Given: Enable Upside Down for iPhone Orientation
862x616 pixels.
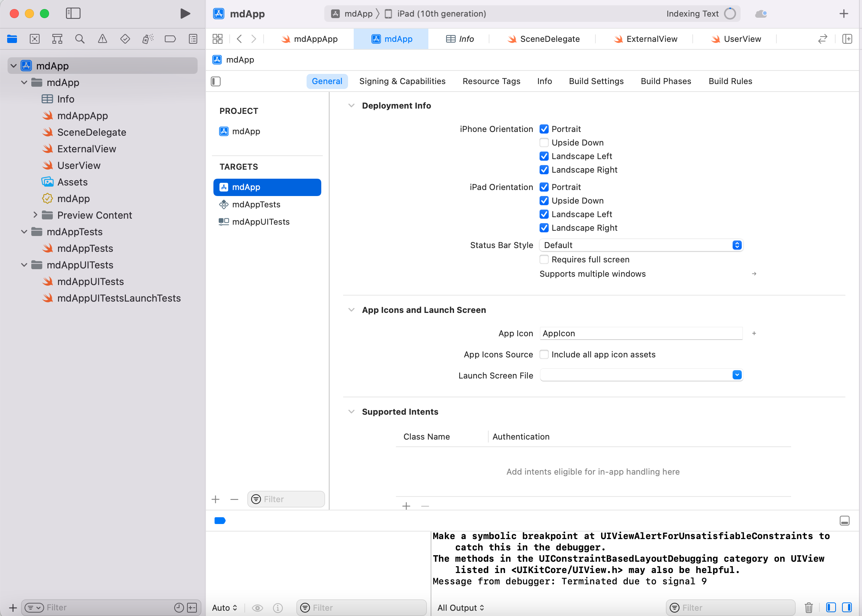Looking at the screenshot, I should click(544, 143).
